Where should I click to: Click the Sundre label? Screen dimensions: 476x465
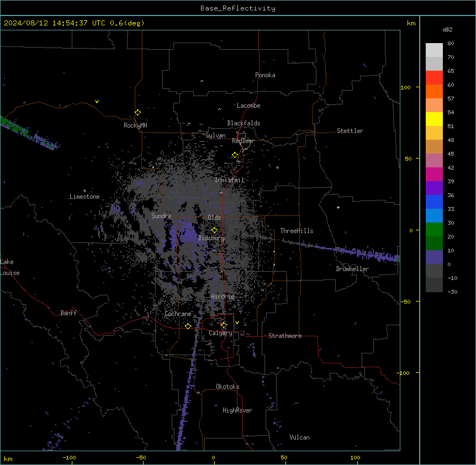tap(161, 216)
